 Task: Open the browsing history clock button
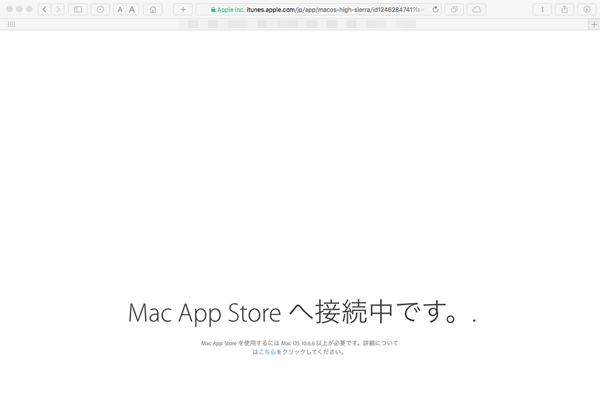click(x=100, y=10)
